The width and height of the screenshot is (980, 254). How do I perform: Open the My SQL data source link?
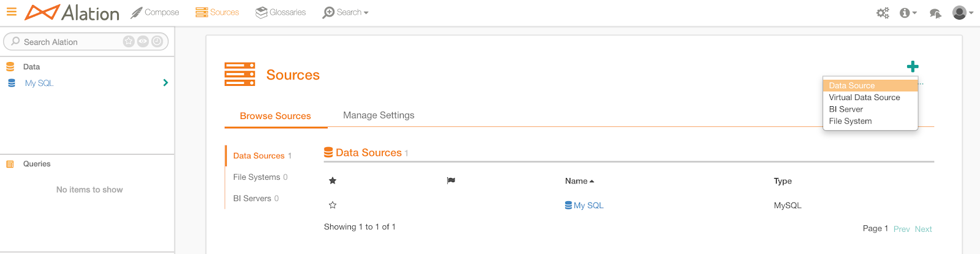point(584,206)
